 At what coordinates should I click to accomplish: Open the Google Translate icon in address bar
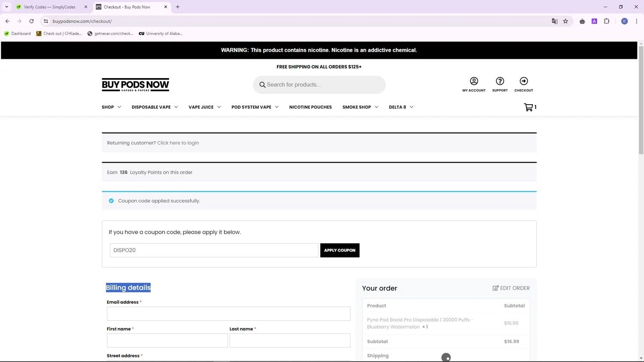coord(555,21)
